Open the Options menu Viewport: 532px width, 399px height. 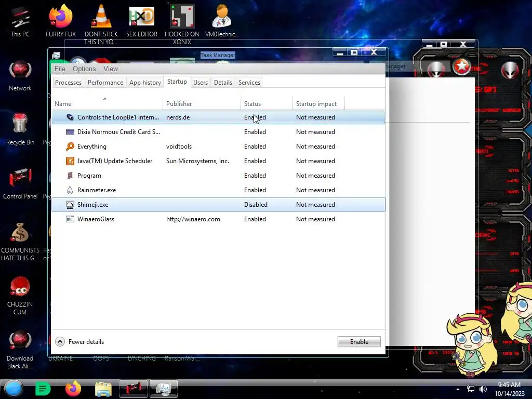click(84, 69)
